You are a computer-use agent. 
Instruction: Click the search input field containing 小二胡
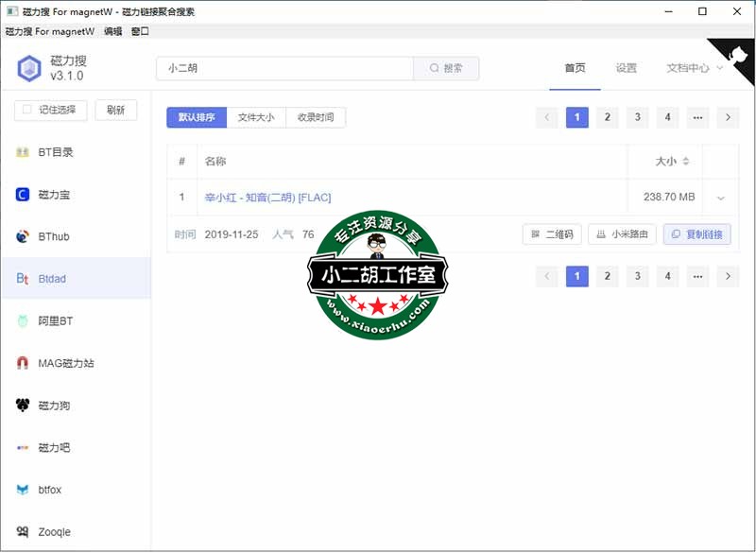tap(283, 68)
